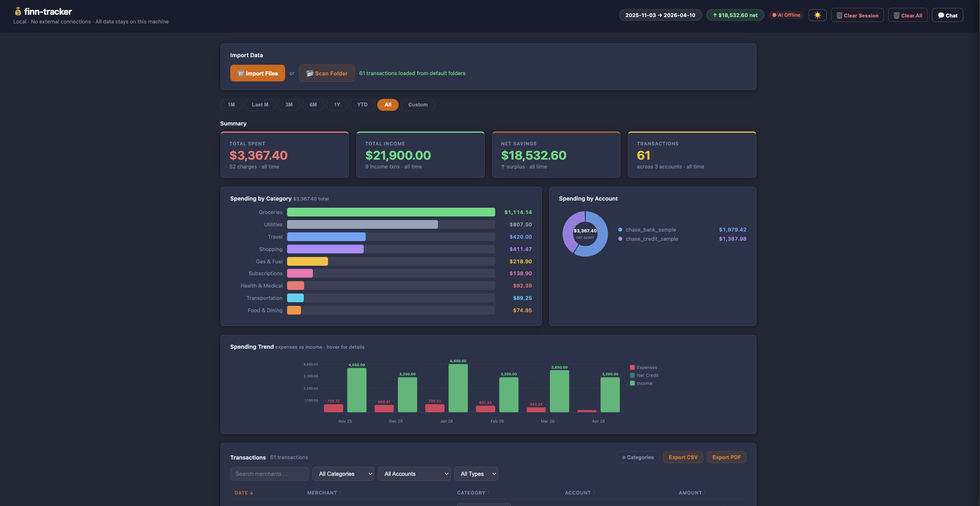
Task: Click folder icon on Import Files
Action: pos(241,73)
